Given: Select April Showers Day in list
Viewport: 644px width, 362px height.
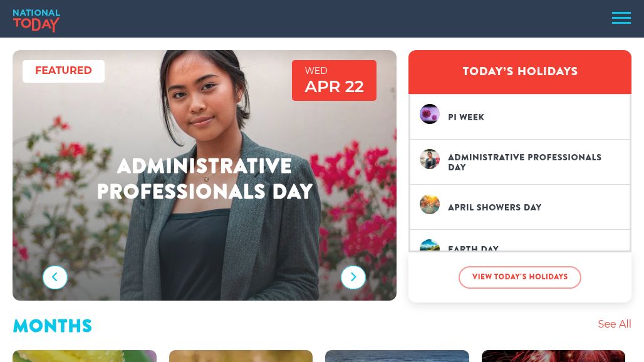Looking at the screenshot, I should pyautogui.click(x=519, y=207).
